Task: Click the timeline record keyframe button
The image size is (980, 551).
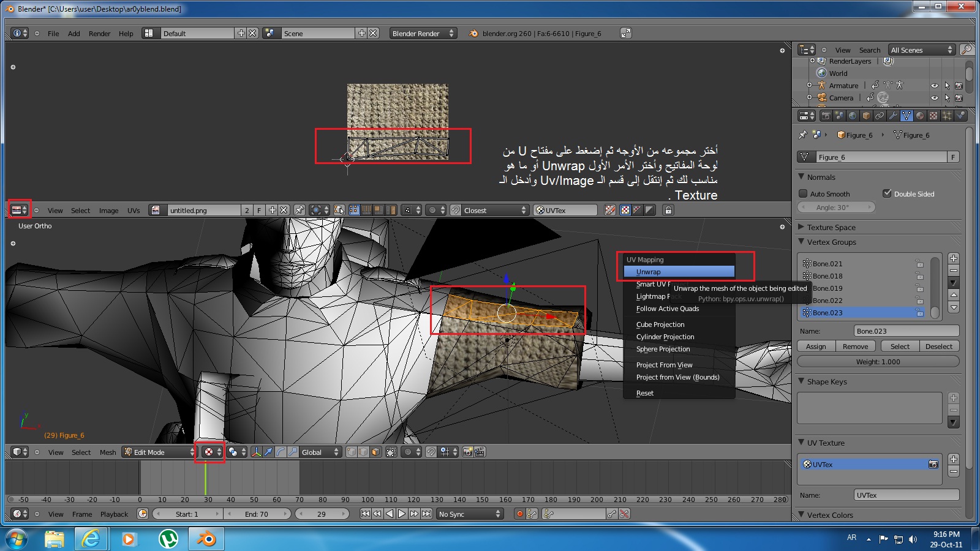Action: tap(519, 514)
